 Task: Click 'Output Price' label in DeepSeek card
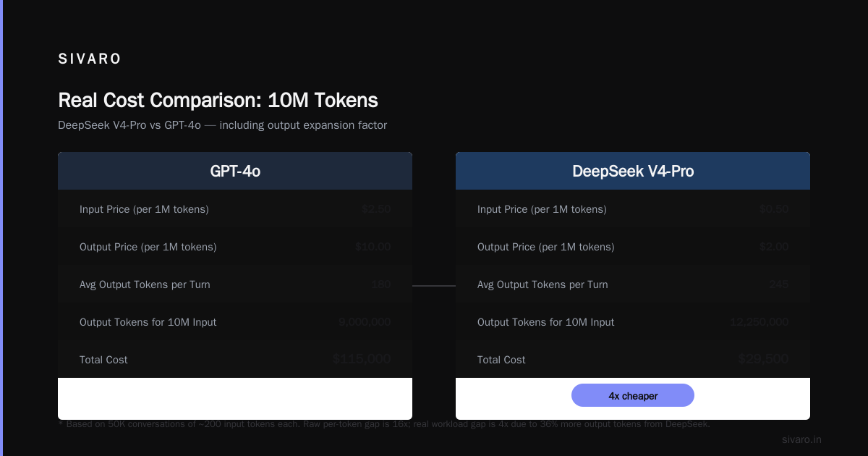[x=545, y=247]
